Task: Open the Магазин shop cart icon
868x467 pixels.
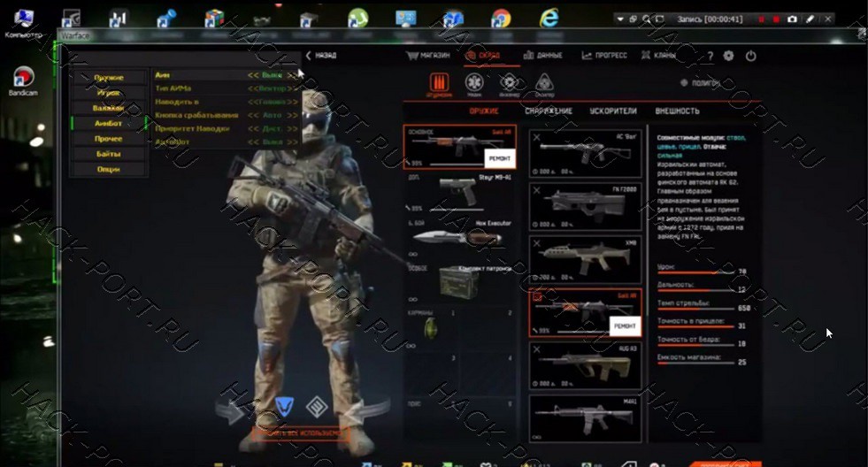Action: point(411,56)
